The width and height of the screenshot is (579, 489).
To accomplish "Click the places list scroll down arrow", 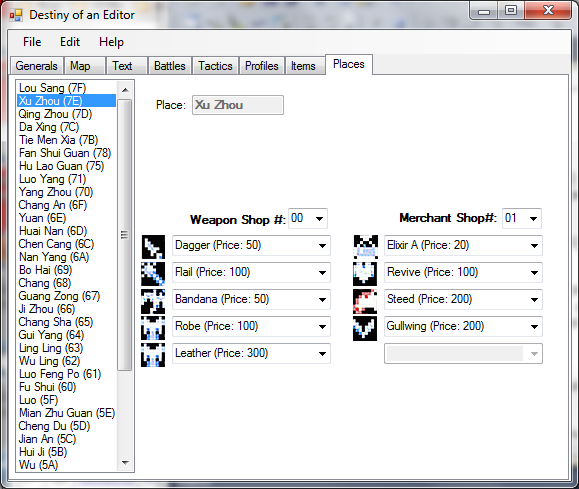I will pyautogui.click(x=125, y=462).
